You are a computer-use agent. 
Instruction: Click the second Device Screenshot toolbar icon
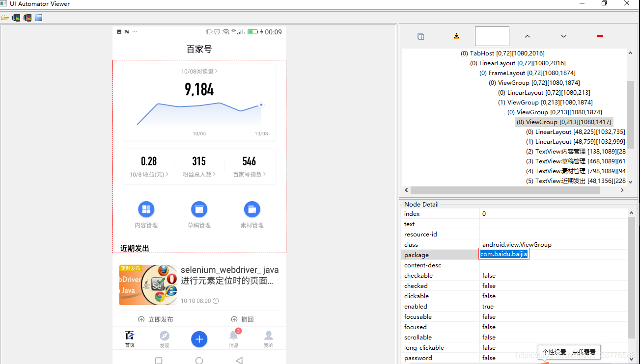tap(28, 18)
